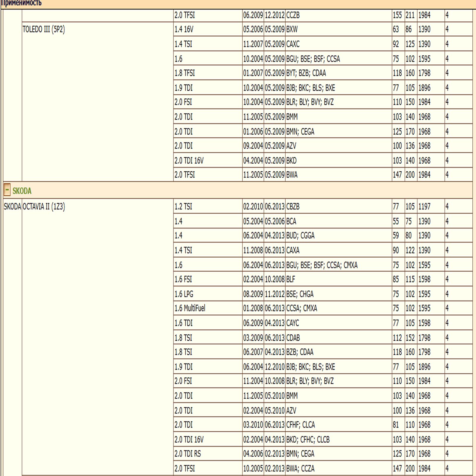Click the CBZB engine code cell

point(293,206)
